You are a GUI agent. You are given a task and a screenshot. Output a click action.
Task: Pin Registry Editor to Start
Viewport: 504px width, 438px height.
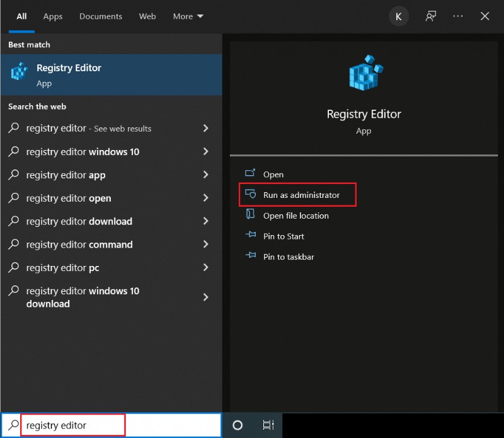tap(283, 236)
